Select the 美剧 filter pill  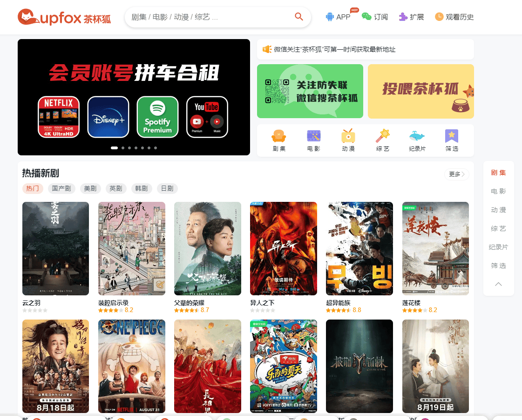pyautogui.click(x=90, y=188)
